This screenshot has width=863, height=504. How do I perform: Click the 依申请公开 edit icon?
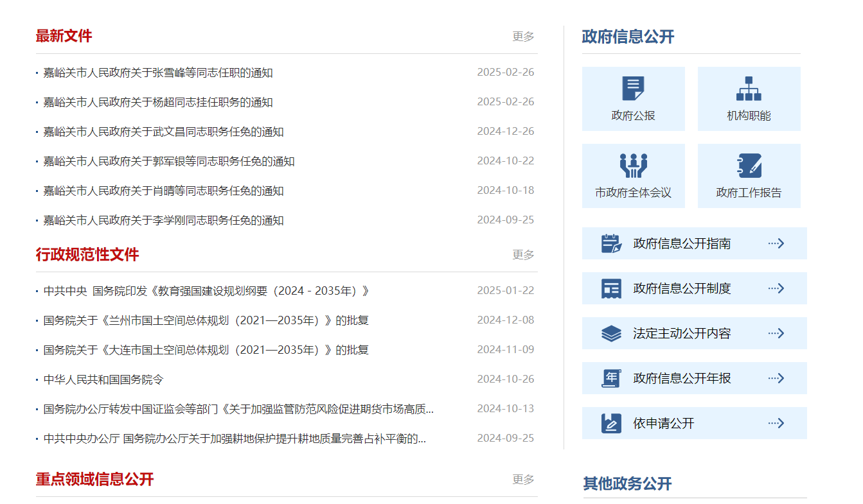point(611,423)
